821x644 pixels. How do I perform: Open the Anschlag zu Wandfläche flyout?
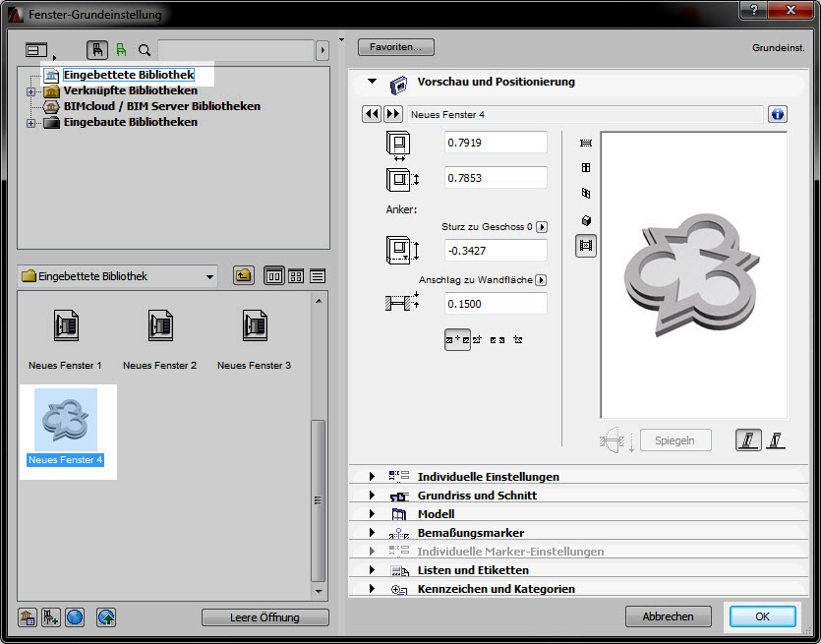coord(541,280)
